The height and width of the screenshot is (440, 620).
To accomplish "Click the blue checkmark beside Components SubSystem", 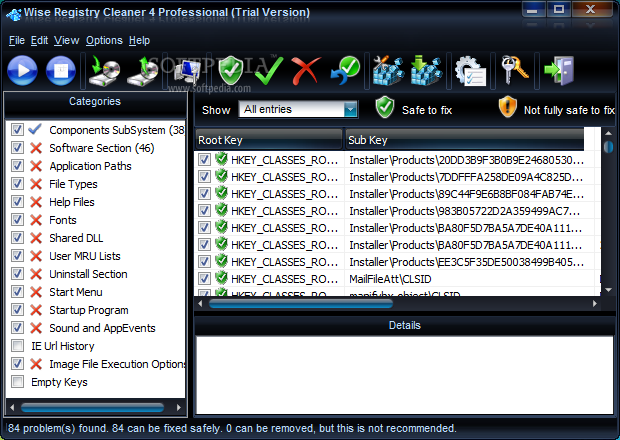I will coord(35,129).
